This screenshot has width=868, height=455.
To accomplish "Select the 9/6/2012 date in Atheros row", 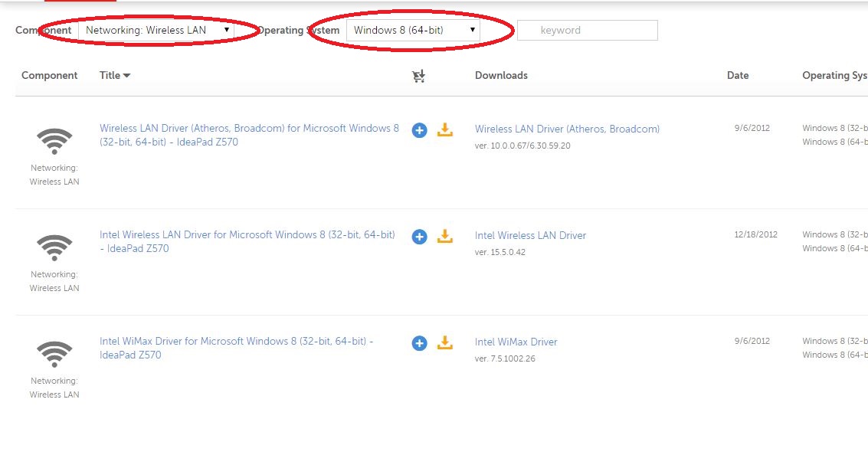I will click(x=752, y=128).
